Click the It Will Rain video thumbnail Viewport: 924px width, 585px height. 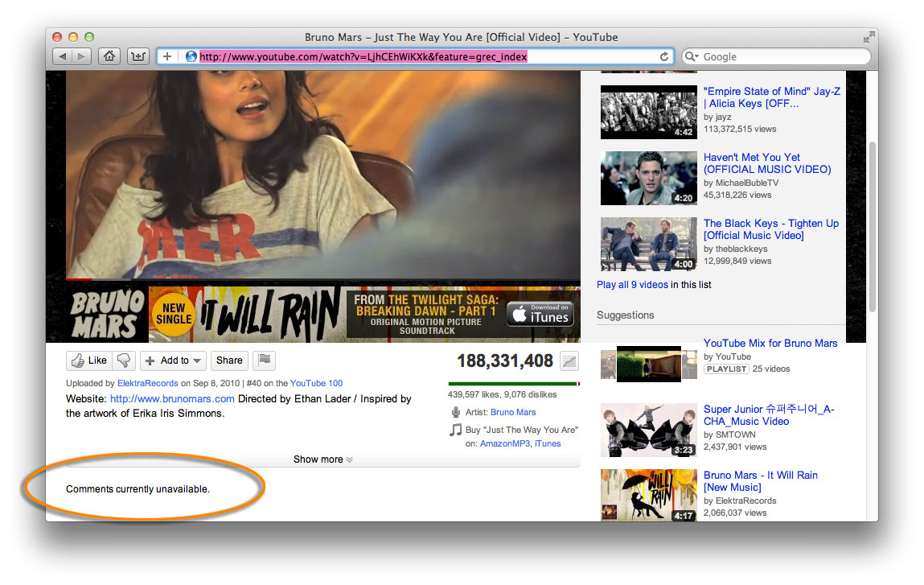[x=649, y=496]
